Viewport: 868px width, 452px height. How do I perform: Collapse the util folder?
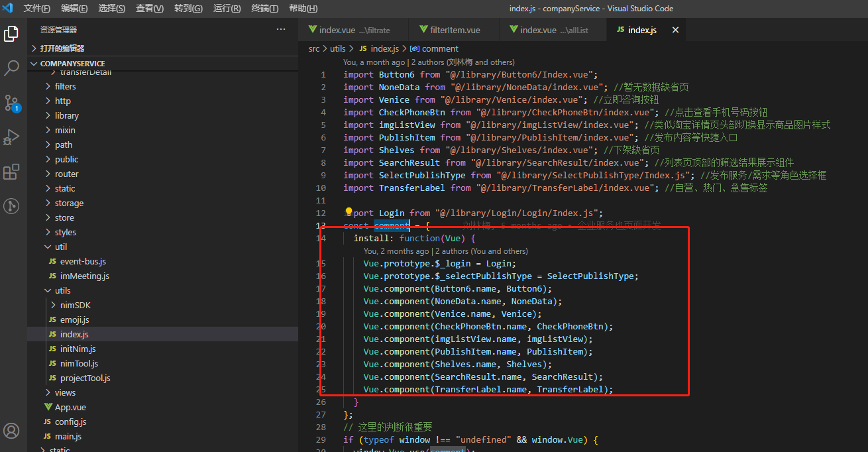pyautogui.click(x=162, y=247)
